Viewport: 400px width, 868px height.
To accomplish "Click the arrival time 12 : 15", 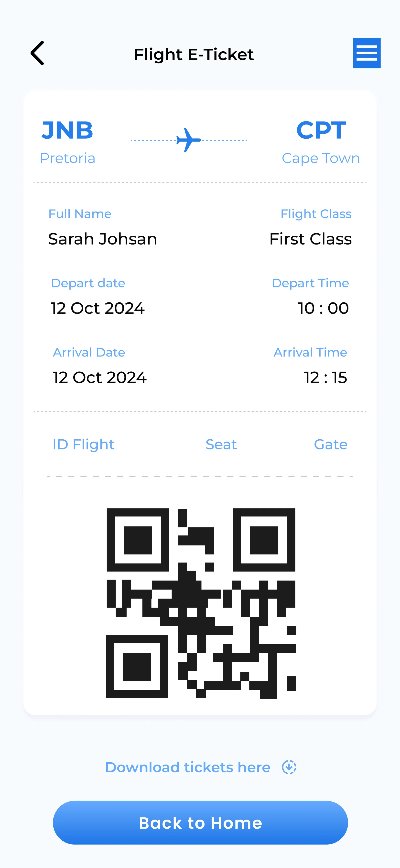I will pos(325,377).
